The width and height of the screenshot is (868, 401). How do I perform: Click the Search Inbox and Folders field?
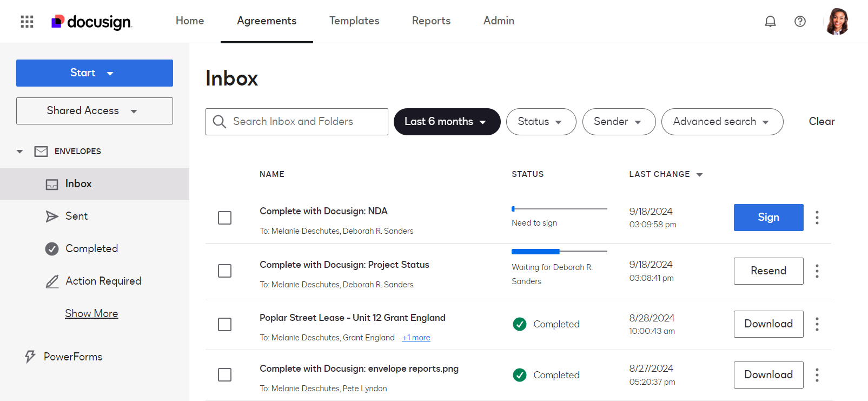303,122
